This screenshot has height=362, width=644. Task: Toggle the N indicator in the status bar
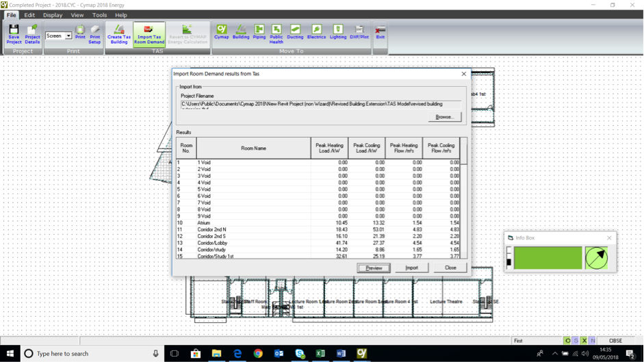coord(592,341)
